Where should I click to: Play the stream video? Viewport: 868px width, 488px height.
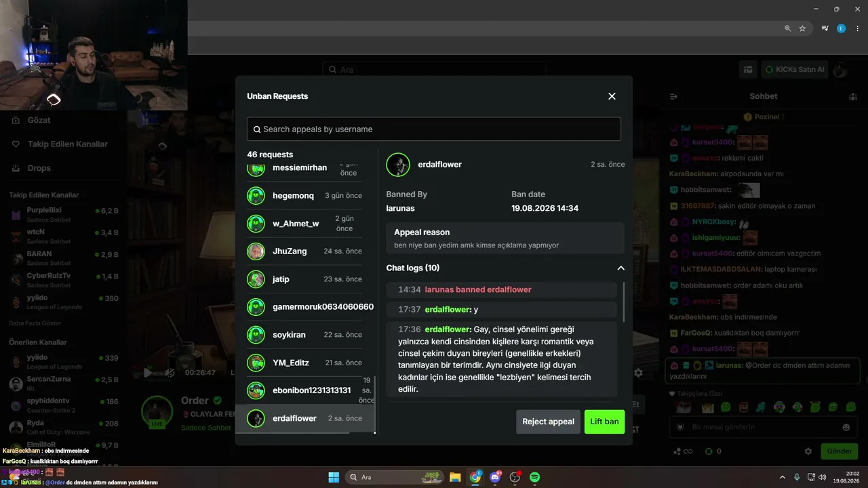(x=148, y=372)
